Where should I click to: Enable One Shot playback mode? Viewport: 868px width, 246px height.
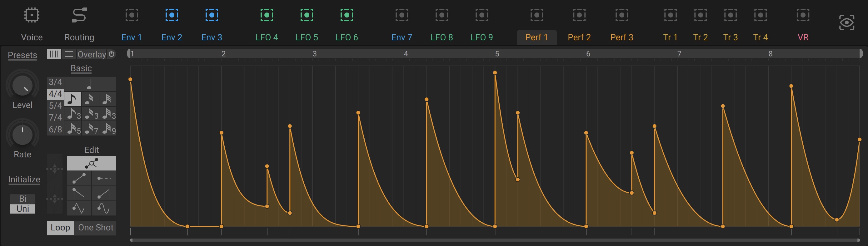pos(96,228)
